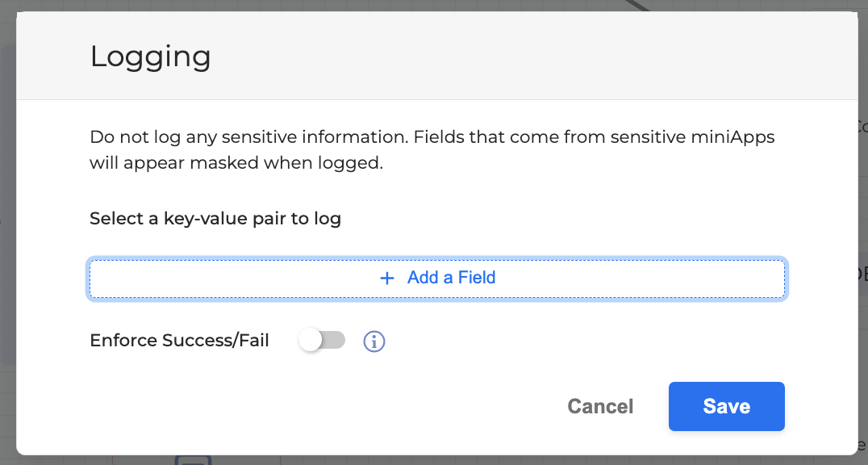The width and height of the screenshot is (868, 465).
Task: Click the 'will appear masked when logged' line
Action: [236, 162]
